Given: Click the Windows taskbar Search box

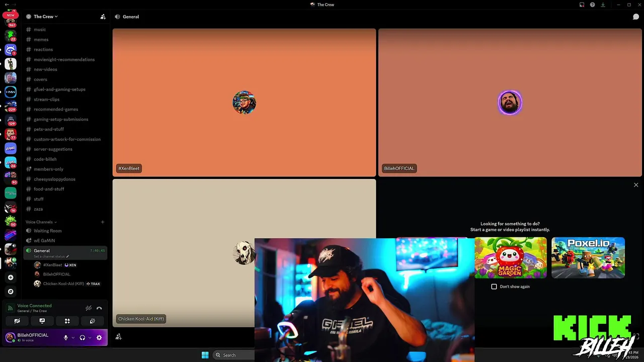Looking at the screenshot, I should tap(234, 355).
